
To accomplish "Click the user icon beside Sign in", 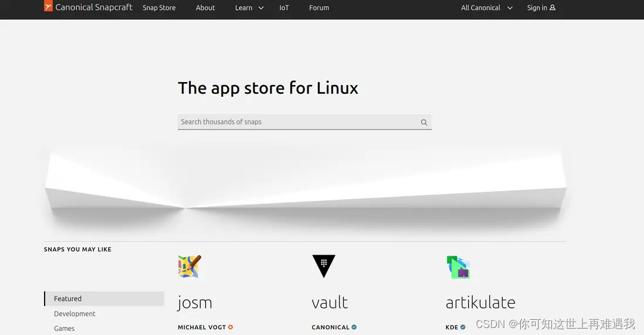I will point(553,8).
